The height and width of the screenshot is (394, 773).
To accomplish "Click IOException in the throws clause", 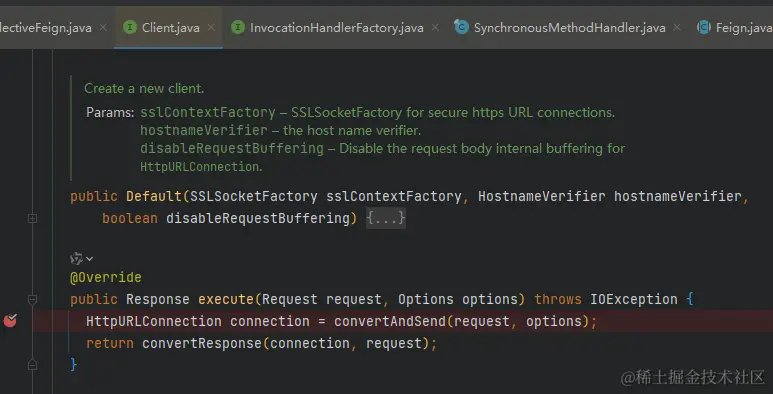I will pos(634,299).
